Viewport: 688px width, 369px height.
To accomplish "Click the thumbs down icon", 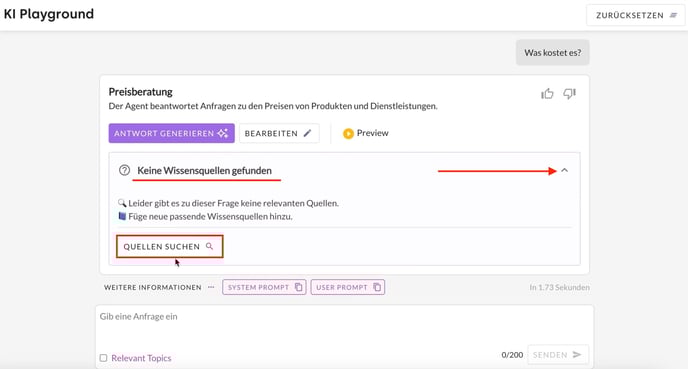I will coord(570,93).
